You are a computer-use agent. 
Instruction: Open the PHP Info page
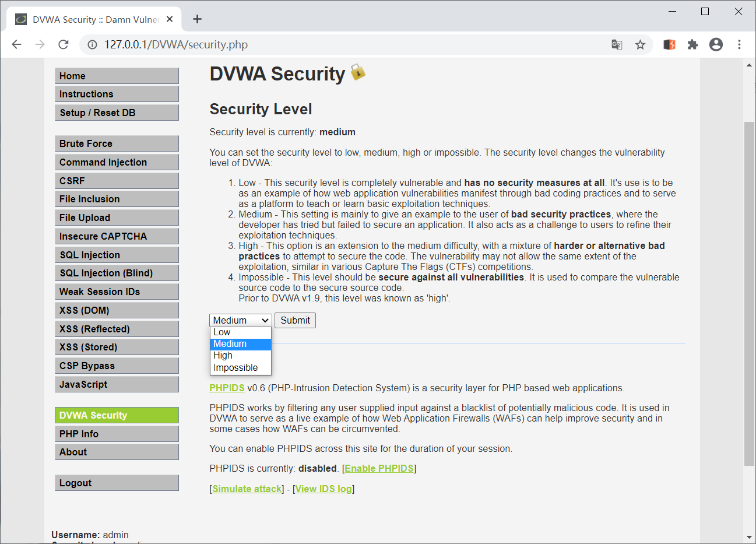[117, 434]
